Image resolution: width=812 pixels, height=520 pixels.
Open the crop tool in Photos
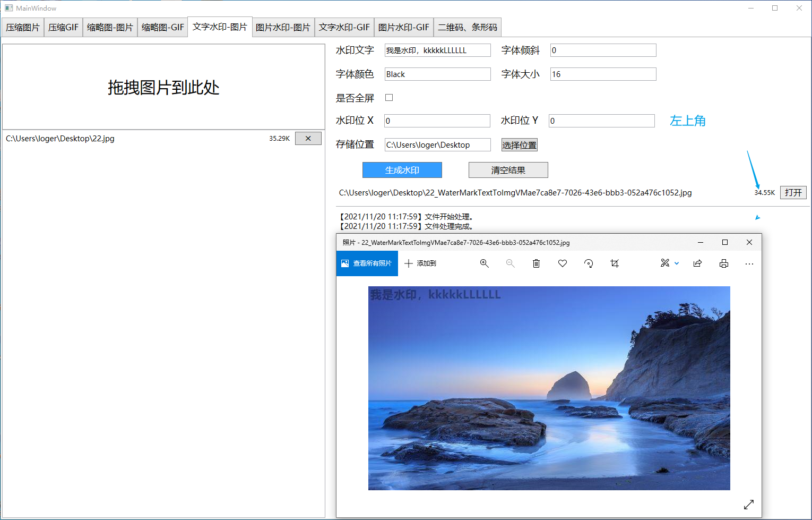615,263
